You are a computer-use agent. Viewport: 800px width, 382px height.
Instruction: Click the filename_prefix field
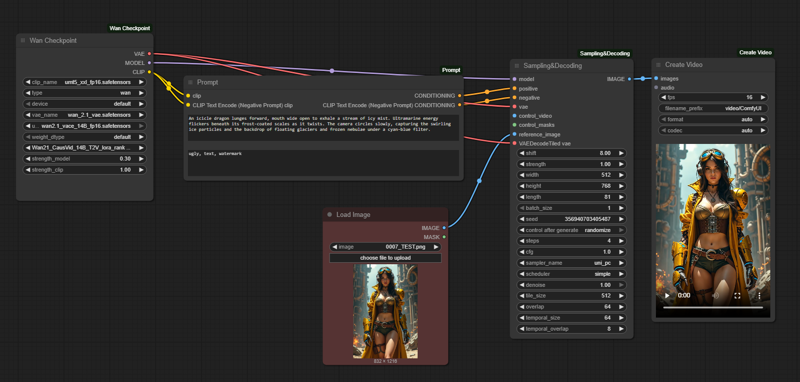pyautogui.click(x=713, y=108)
